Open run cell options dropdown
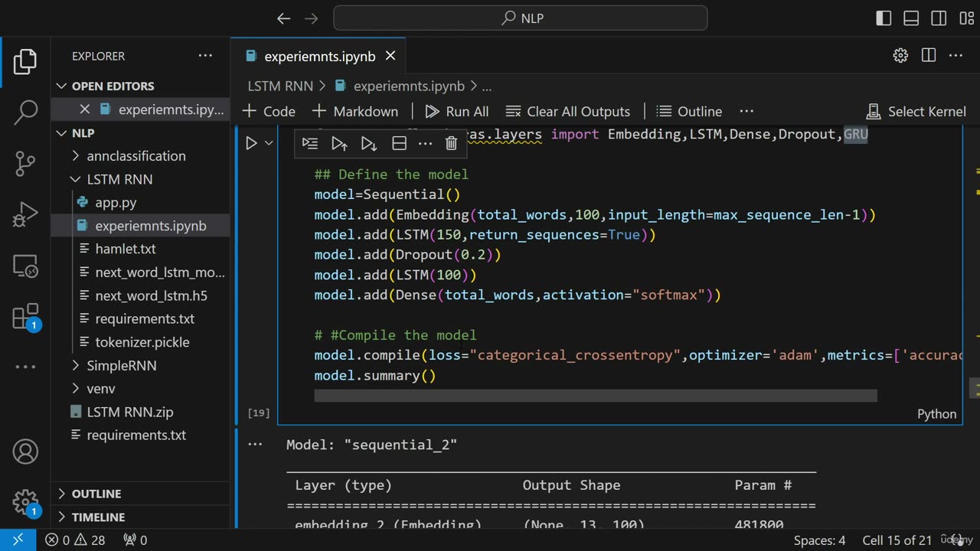The image size is (980, 551). click(x=269, y=143)
